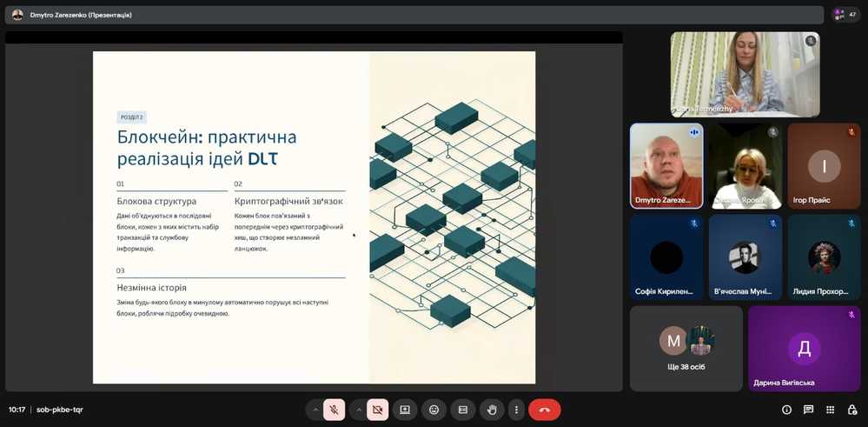Open the chat panel
Screen dimensions: 868x427
808,410
